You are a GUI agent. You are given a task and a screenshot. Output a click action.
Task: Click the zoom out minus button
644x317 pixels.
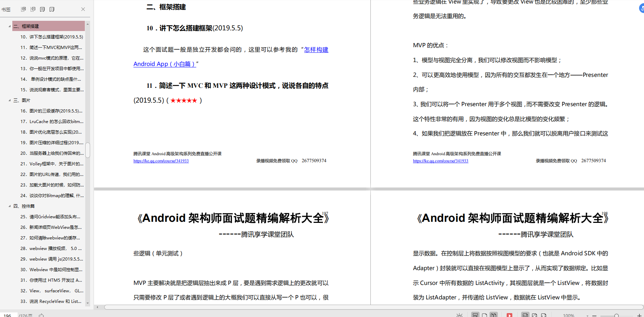coord(594,316)
